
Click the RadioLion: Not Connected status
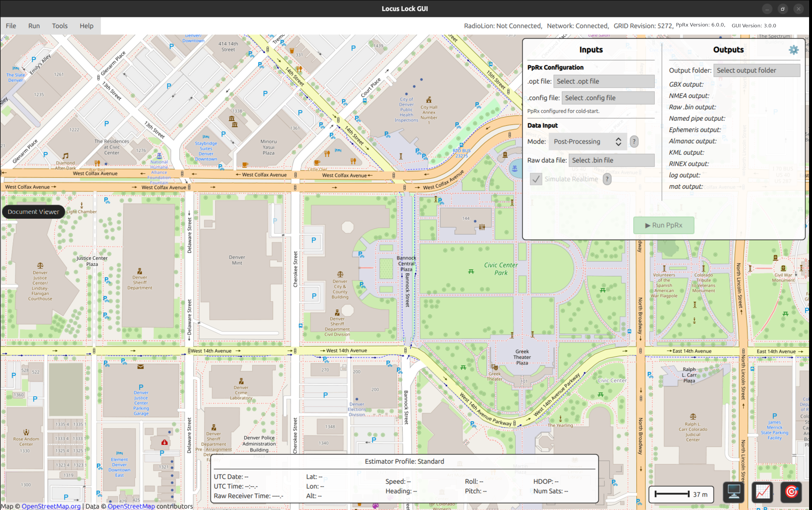tap(503, 26)
